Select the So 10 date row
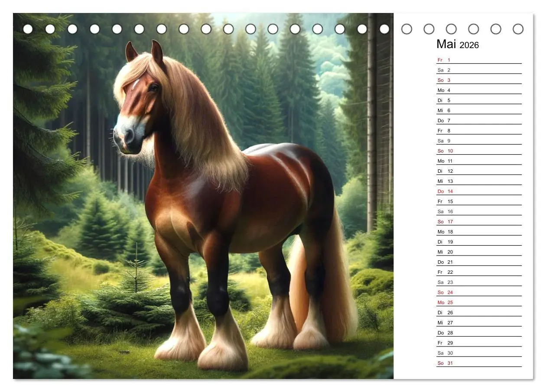The height and width of the screenshot is (392, 546). [x=479, y=151]
